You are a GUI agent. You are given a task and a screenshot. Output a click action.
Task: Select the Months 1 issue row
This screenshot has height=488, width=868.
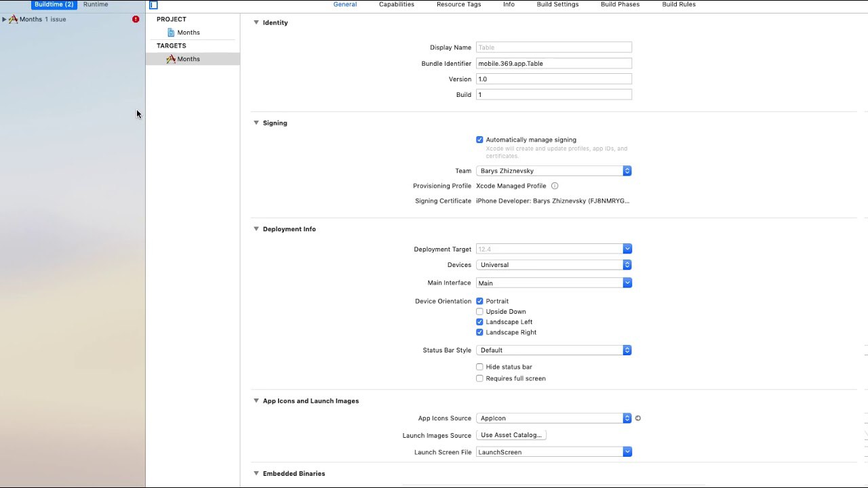72,19
